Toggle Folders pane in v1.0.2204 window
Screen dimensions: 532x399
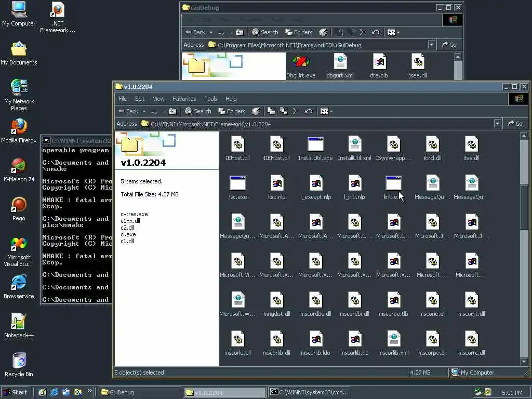click(x=231, y=111)
